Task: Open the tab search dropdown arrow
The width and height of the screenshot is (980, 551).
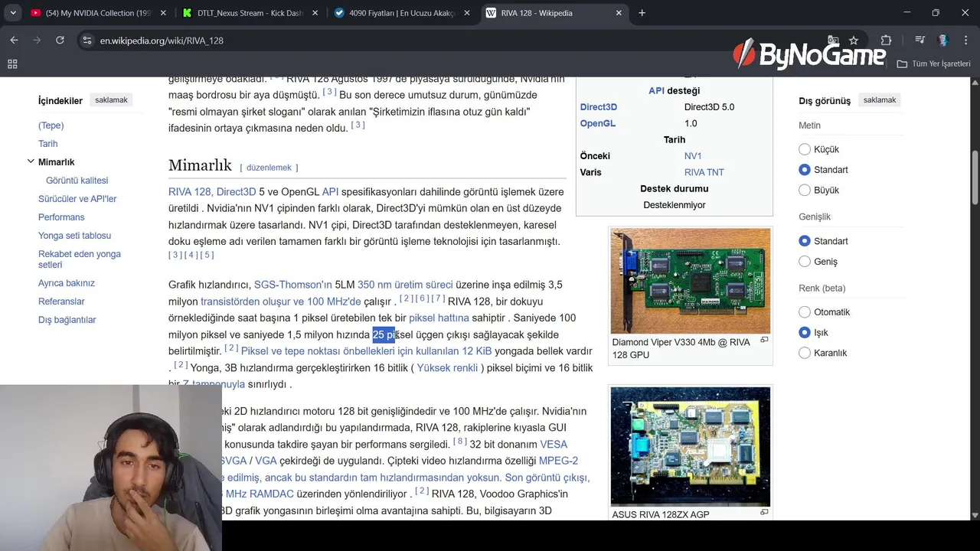Action: coord(13,13)
